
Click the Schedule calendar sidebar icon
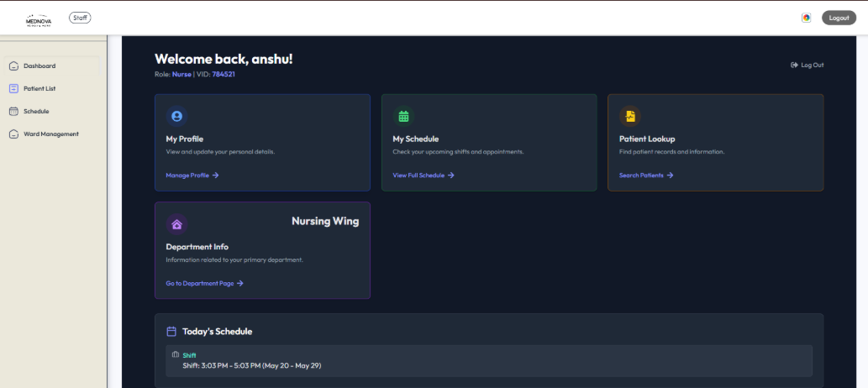click(14, 111)
